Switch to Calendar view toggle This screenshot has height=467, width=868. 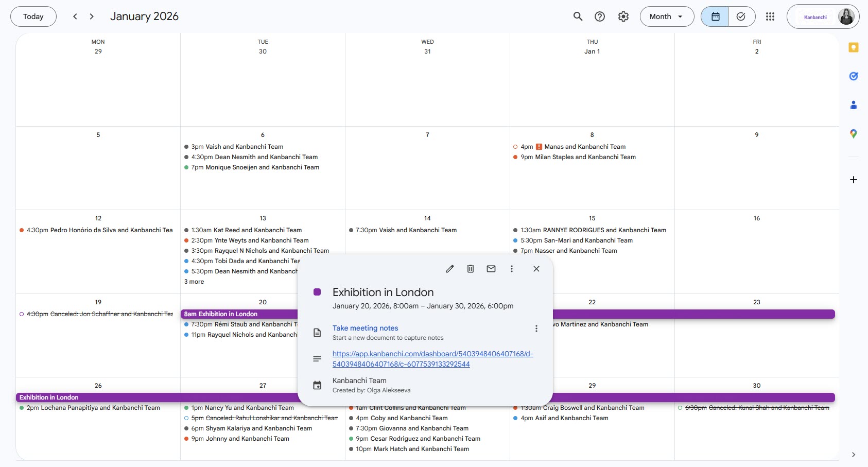coord(714,16)
